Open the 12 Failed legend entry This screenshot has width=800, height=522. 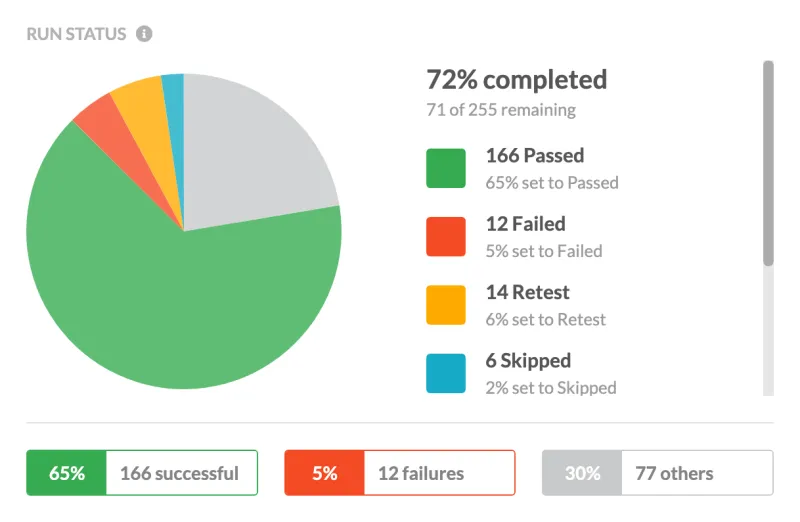click(x=544, y=237)
